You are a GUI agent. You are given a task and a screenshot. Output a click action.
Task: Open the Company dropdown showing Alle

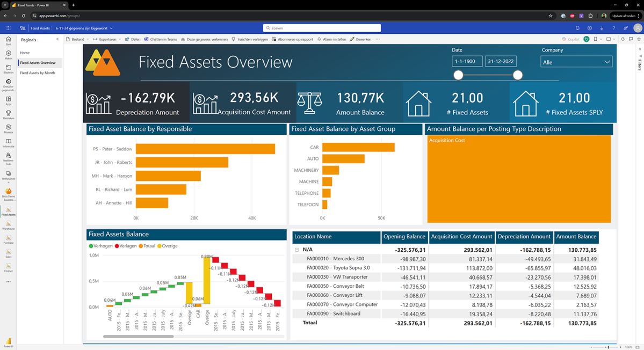point(576,62)
